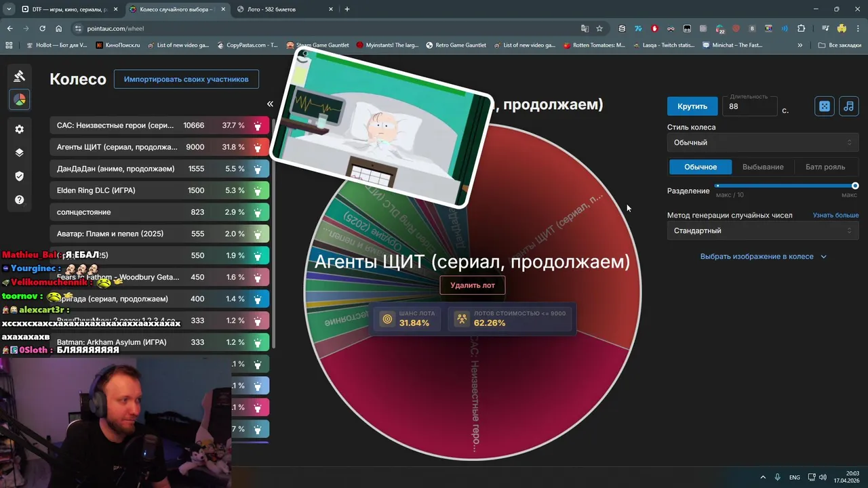Open Retro Game Gauntlet bookmark
This screenshot has width=868, height=488.
[456, 45]
